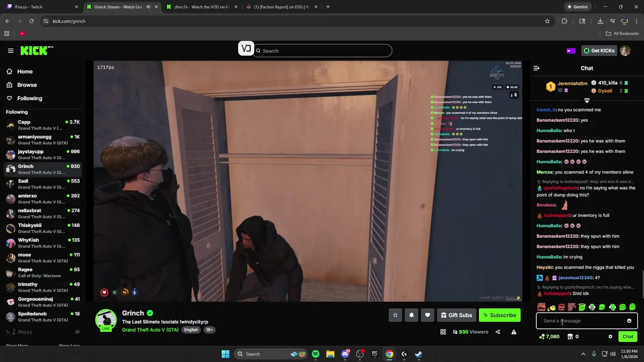Add stream to favorites with star icon
Screen dimensions: 644x362
tap(395, 315)
